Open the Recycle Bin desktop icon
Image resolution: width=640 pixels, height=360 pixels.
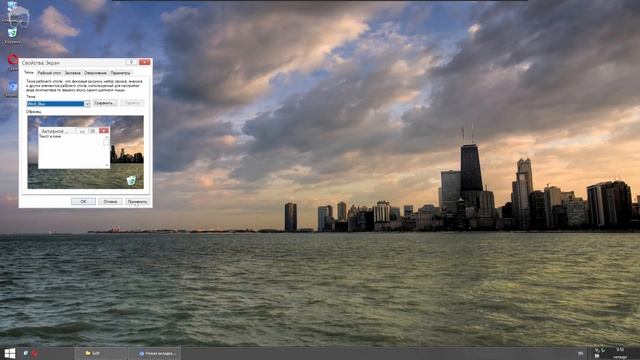13,32
